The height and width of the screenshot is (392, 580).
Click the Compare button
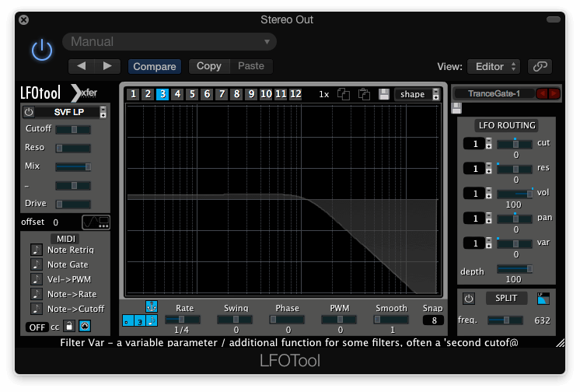[155, 66]
